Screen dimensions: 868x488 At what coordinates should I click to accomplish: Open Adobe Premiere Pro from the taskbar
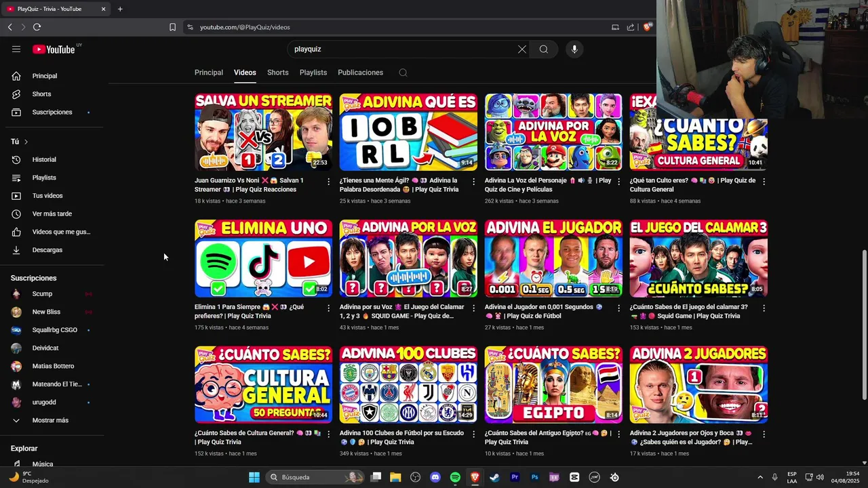[515, 477]
